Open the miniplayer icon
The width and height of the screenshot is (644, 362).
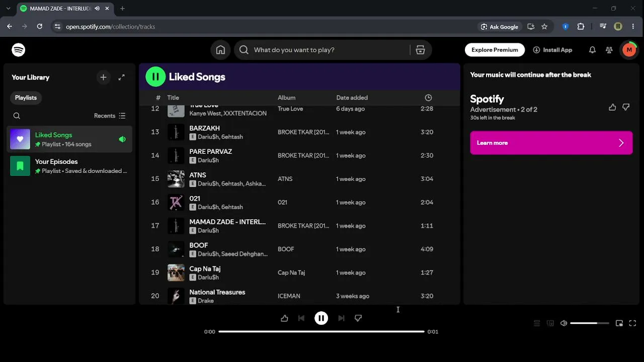coord(619,323)
